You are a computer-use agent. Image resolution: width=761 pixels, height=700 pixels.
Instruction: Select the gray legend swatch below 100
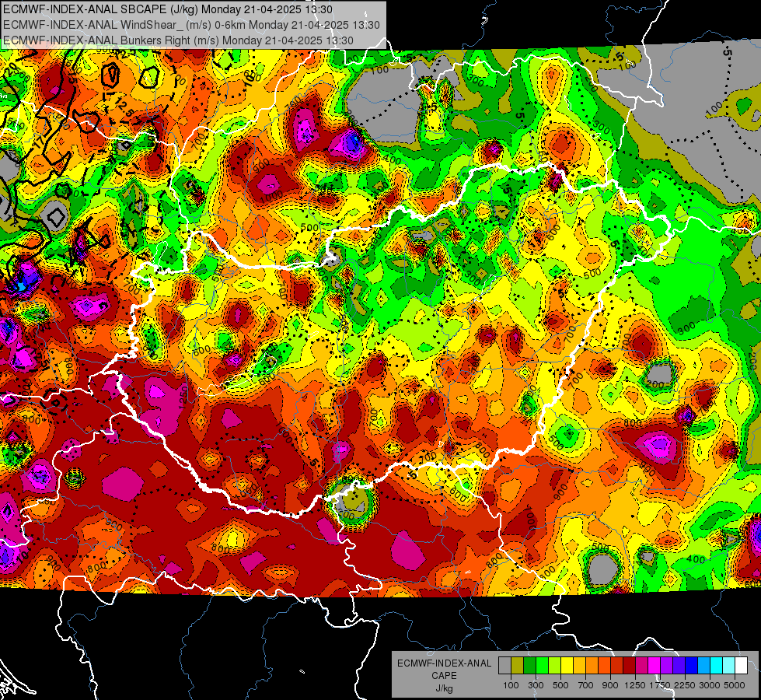(x=504, y=665)
